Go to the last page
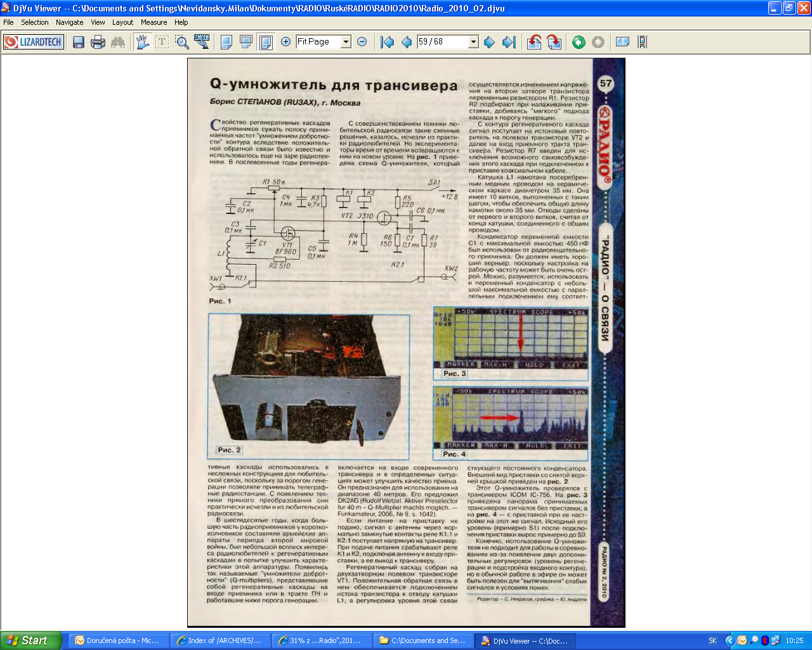Image resolution: width=812 pixels, height=650 pixels. click(509, 42)
